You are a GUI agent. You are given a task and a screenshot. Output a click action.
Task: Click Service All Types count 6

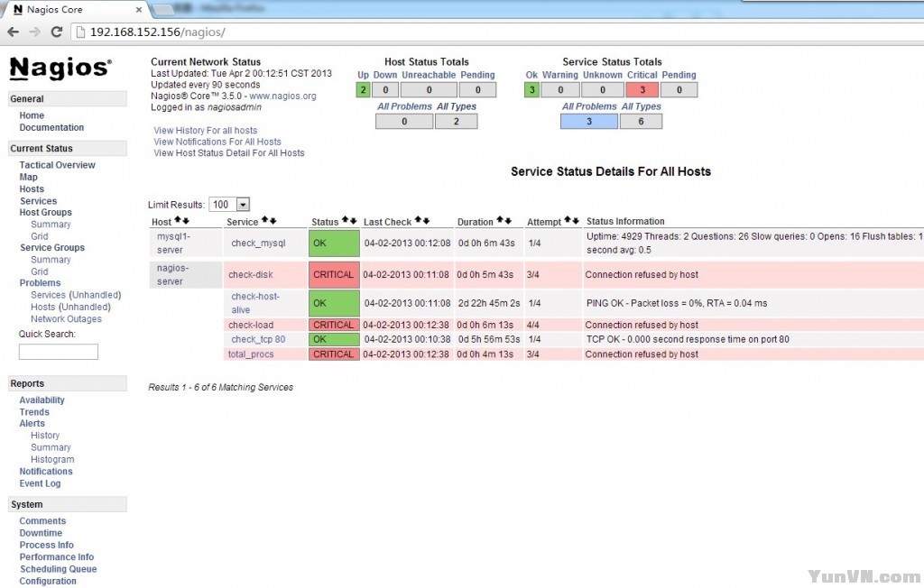642,121
